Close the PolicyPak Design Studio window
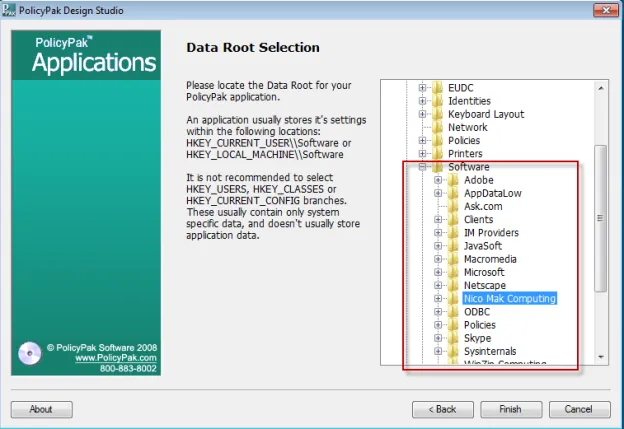624x429 pixels. (606, 10)
